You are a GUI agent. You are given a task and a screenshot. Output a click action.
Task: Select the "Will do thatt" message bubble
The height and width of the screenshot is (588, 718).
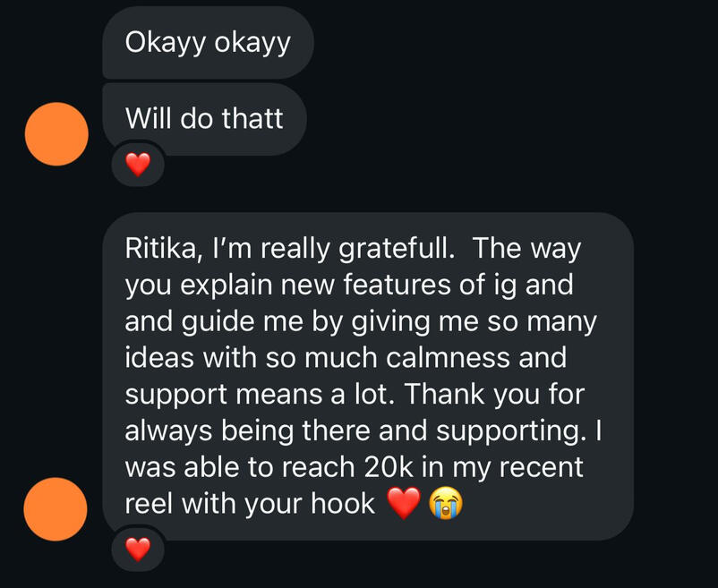[x=204, y=118]
